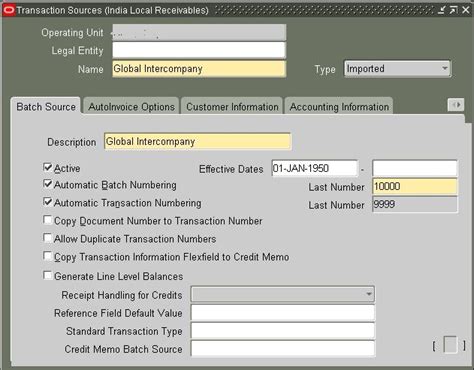Enable Generate Line Level Balances

pos(48,275)
